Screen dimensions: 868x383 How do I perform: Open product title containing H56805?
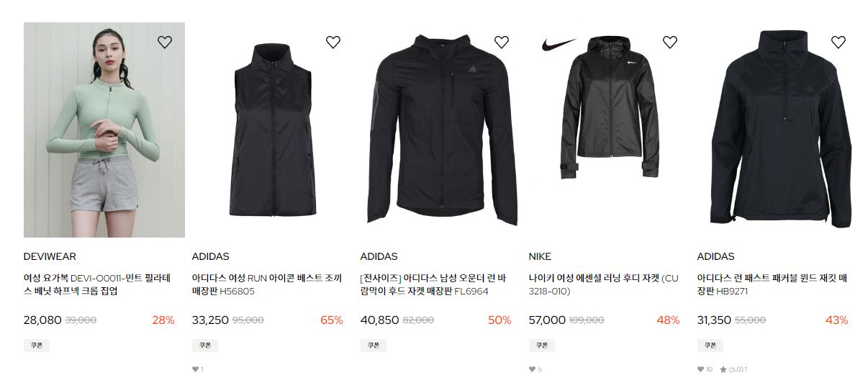(x=268, y=284)
